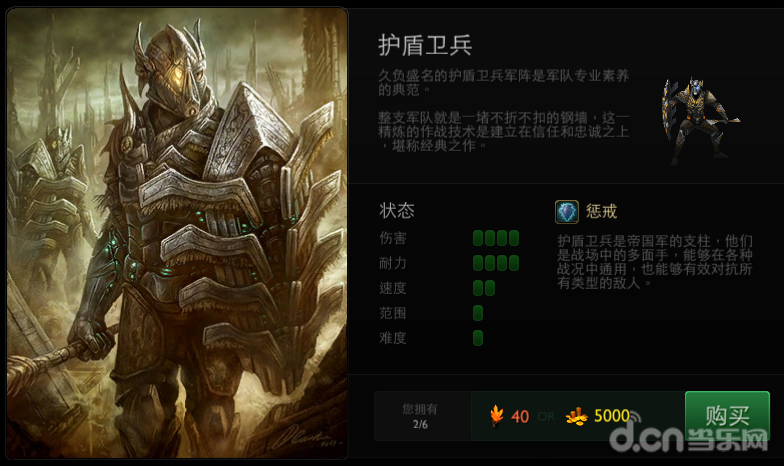The width and height of the screenshot is (784, 466).
Task: Click the 伤害 damage stat bar
Action: point(496,238)
